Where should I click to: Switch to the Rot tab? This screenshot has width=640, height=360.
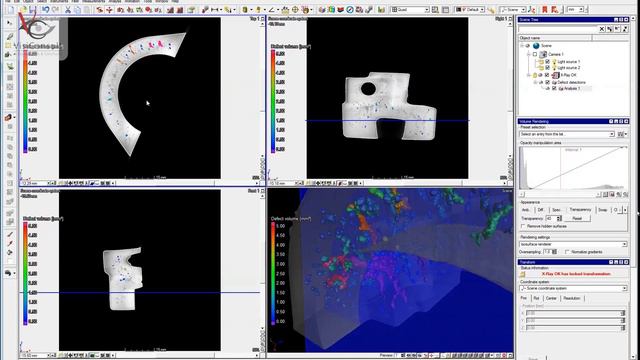[536, 298]
